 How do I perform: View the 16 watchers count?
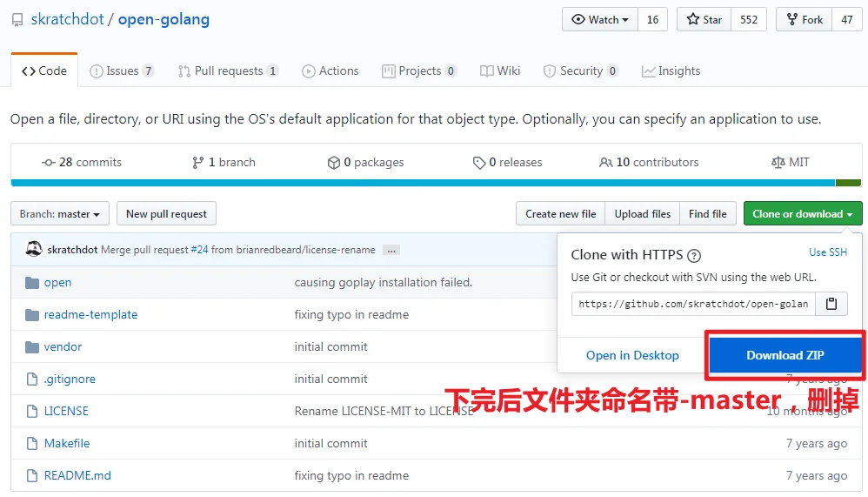tap(652, 19)
